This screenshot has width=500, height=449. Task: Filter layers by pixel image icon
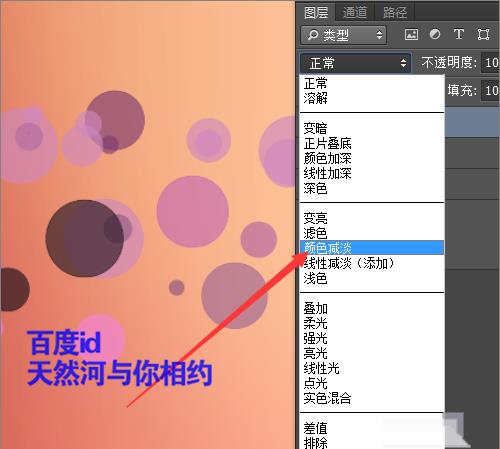[x=411, y=34]
